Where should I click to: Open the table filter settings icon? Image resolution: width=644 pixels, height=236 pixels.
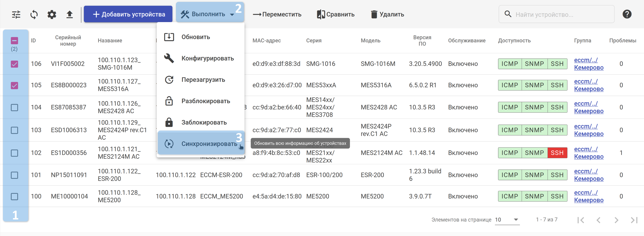(x=16, y=15)
